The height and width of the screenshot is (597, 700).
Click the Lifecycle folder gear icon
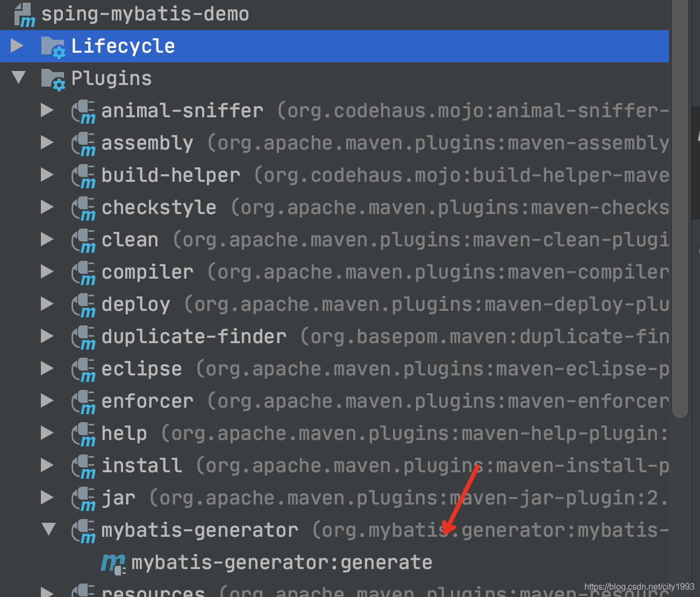point(53,46)
